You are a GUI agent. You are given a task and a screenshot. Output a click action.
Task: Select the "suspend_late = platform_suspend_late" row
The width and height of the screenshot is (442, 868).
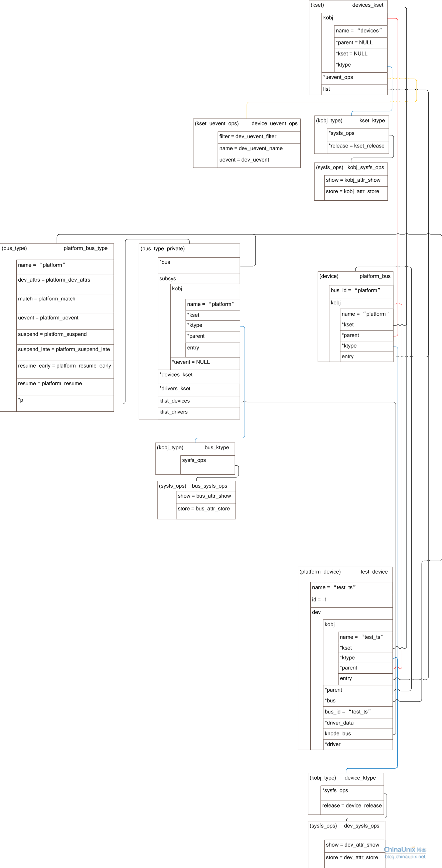pyautogui.click(x=64, y=350)
